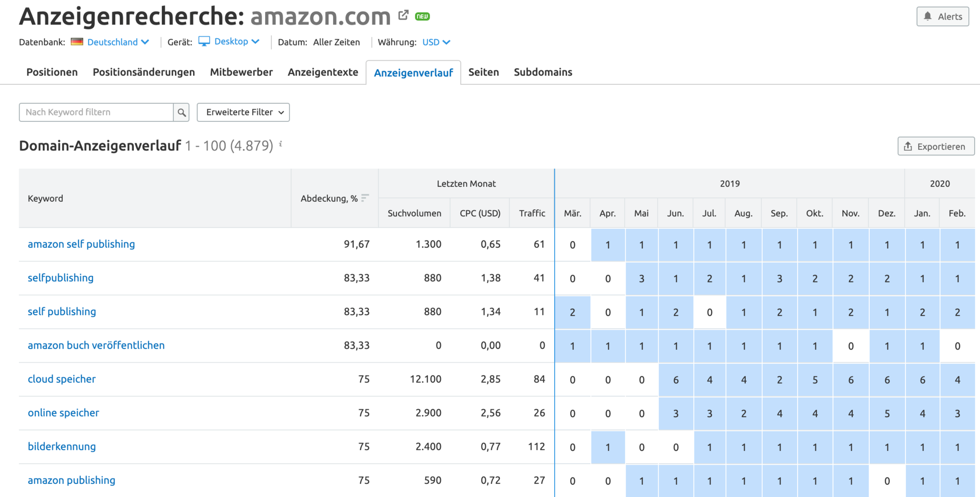Open the 'self publishing' keyword link
980x497 pixels.
click(62, 311)
